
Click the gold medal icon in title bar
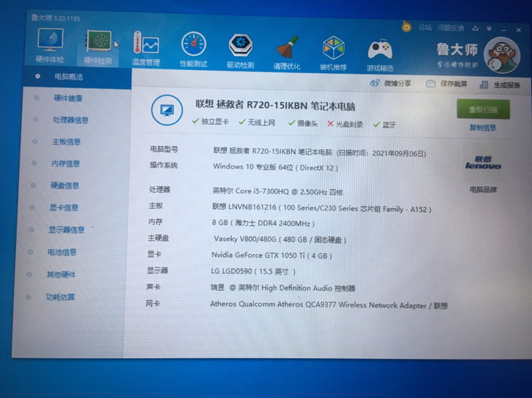pos(406,26)
